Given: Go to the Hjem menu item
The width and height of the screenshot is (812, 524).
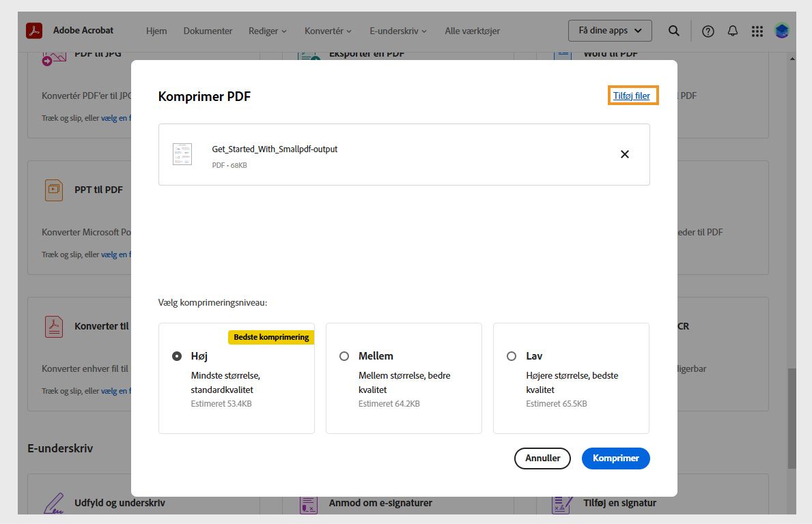Looking at the screenshot, I should pos(156,31).
